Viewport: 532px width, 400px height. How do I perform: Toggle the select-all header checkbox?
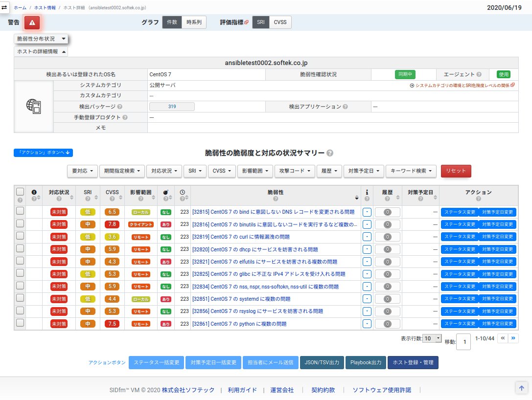coord(20,192)
